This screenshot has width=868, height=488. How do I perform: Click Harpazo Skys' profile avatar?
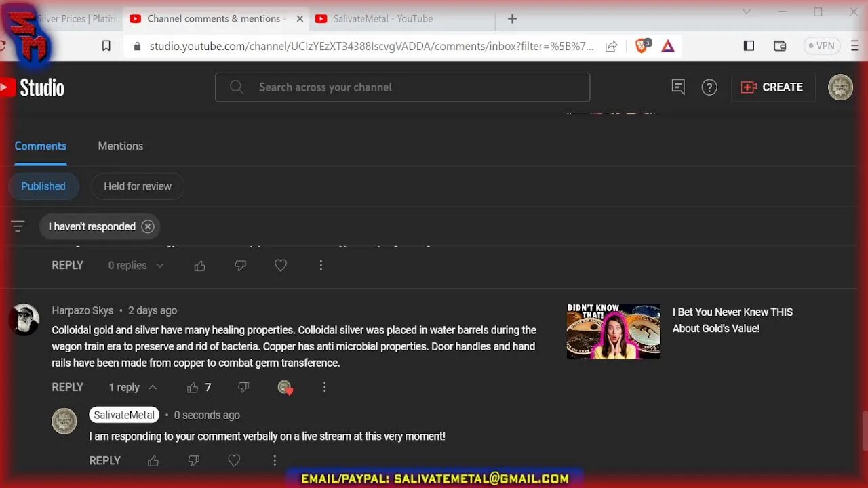(x=24, y=319)
